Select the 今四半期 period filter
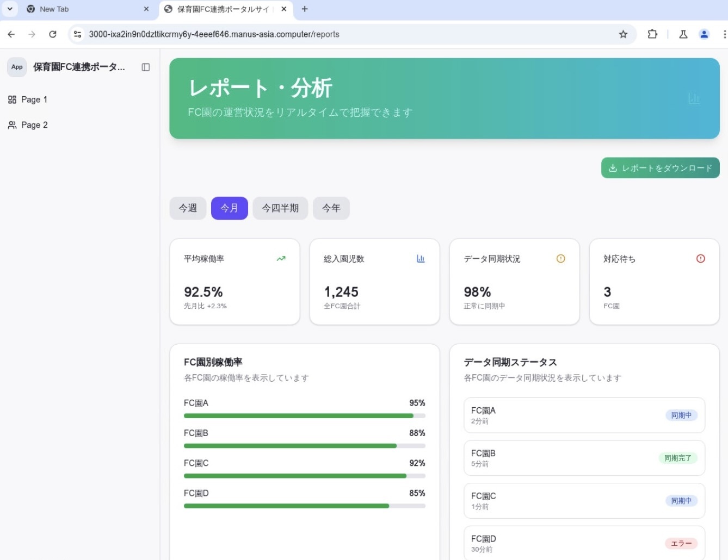The height and width of the screenshot is (560, 728). (x=280, y=208)
